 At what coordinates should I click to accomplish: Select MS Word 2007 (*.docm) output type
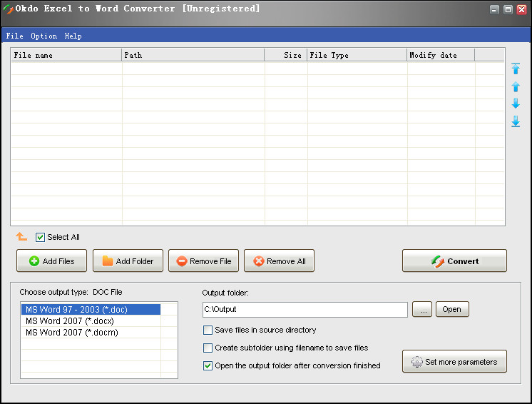(91, 333)
